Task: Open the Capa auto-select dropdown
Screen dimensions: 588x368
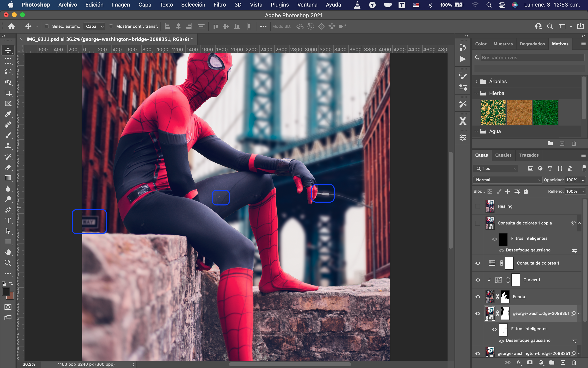Action: tap(94, 26)
